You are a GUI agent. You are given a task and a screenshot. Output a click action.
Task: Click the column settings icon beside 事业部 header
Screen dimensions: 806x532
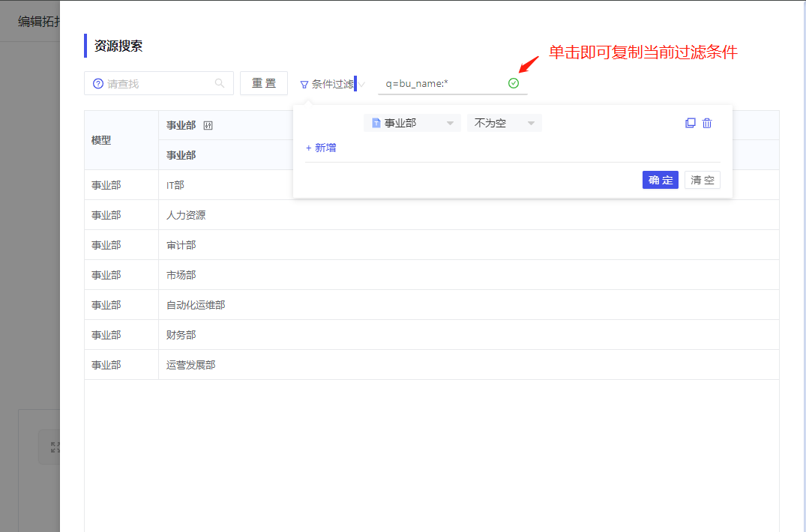click(x=208, y=125)
